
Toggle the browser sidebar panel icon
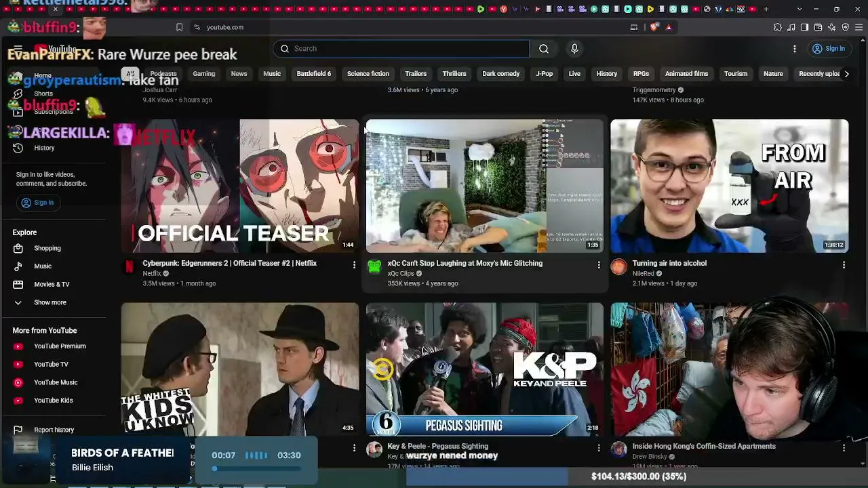coord(804,27)
